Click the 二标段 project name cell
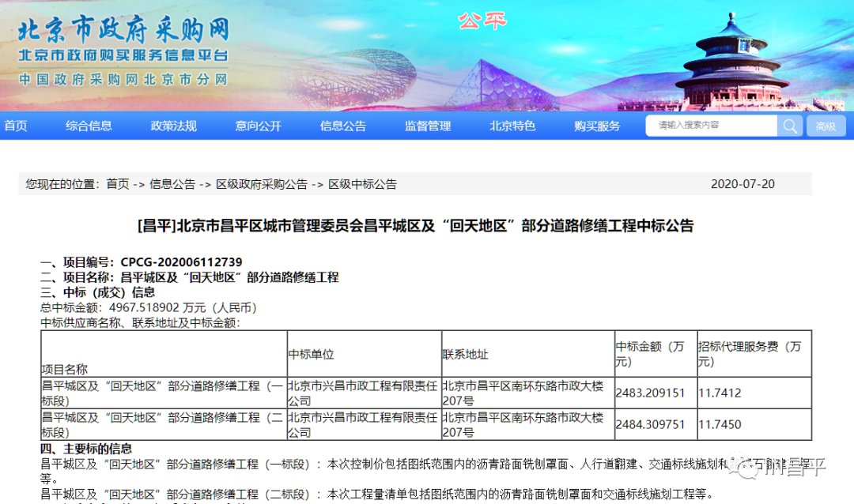854x504 pixels. (163, 424)
